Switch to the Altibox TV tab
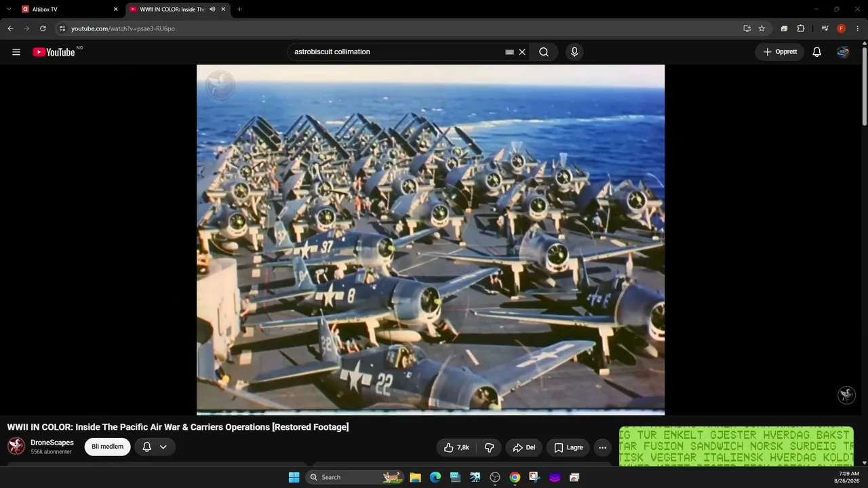Image resolution: width=868 pixels, height=488 pixels. tap(69, 9)
